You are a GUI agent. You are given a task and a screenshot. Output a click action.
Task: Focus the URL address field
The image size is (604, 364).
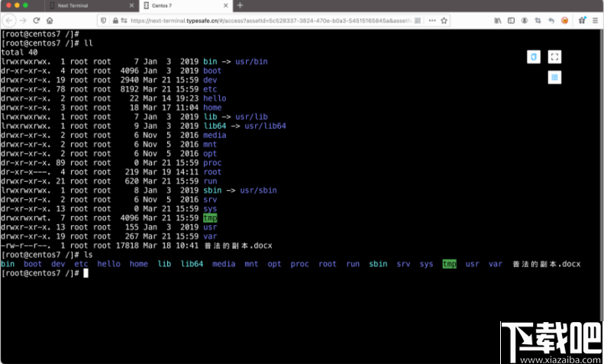click(270, 21)
